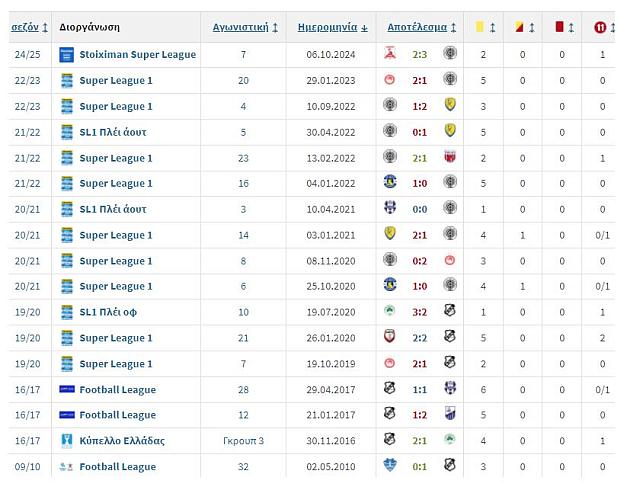Image resolution: width=640 pixels, height=490 pixels.
Task: Sort by red card column icon
Action: (x=560, y=27)
